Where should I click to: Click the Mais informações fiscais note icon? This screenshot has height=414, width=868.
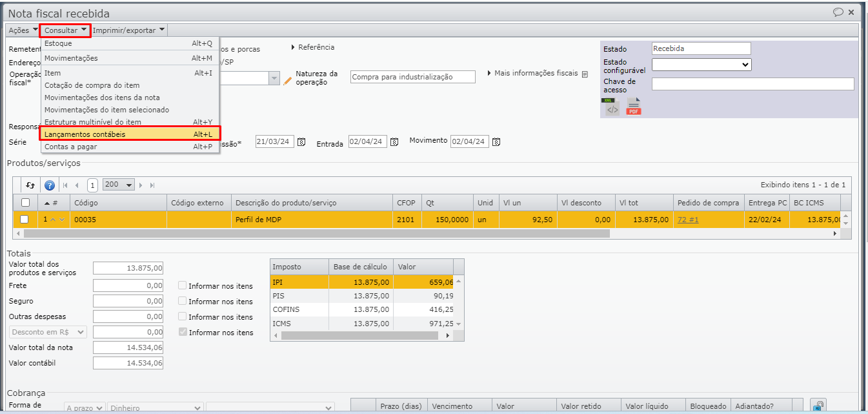point(585,74)
